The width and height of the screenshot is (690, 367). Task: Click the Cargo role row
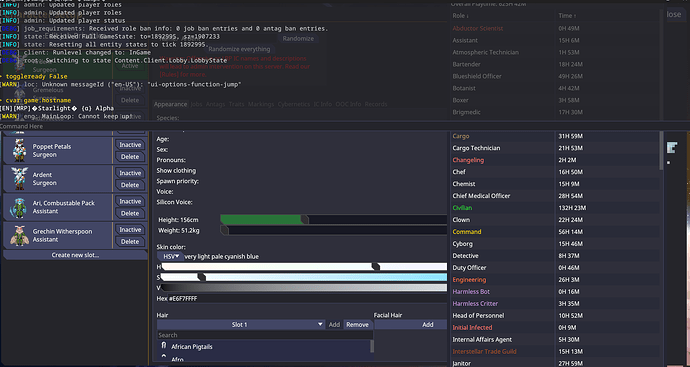(x=554, y=136)
